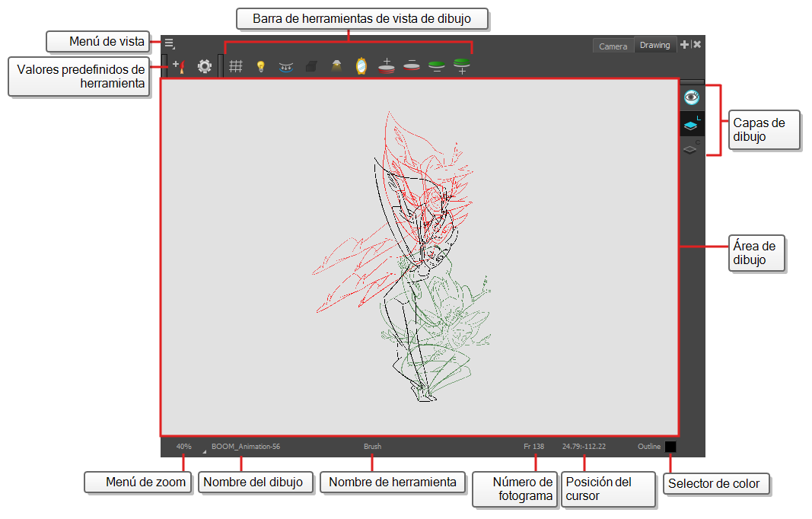Click the gold mirror icon

click(x=361, y=67)
